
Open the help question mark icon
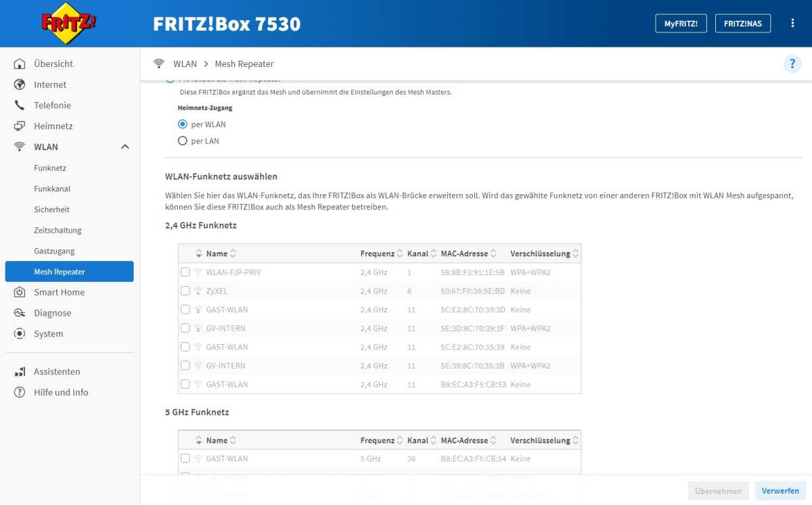click(792, 64)
